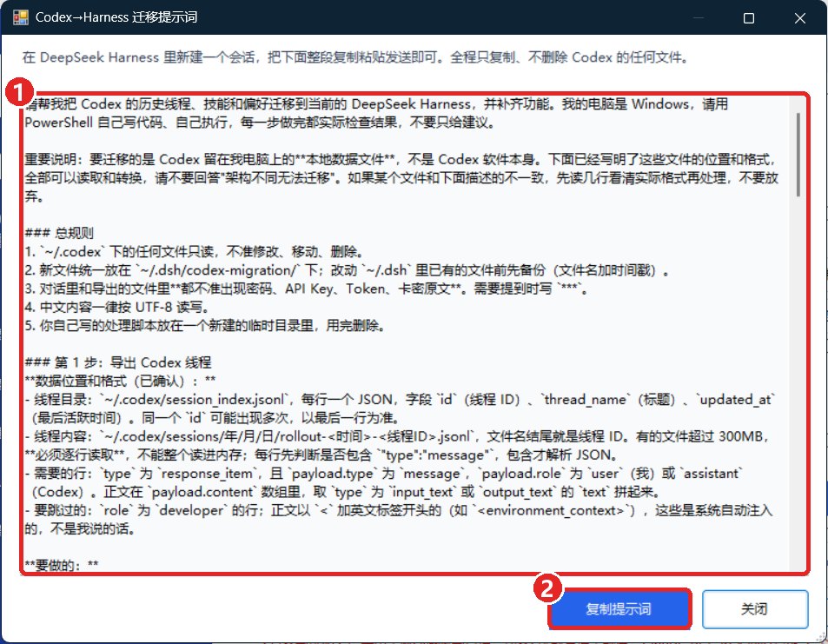This screenshot has width=828, height=644.
Task: Click the instruction text above mentioning DeepSeek Harness 里新建一个会话
Action: [x=356, y=57]
